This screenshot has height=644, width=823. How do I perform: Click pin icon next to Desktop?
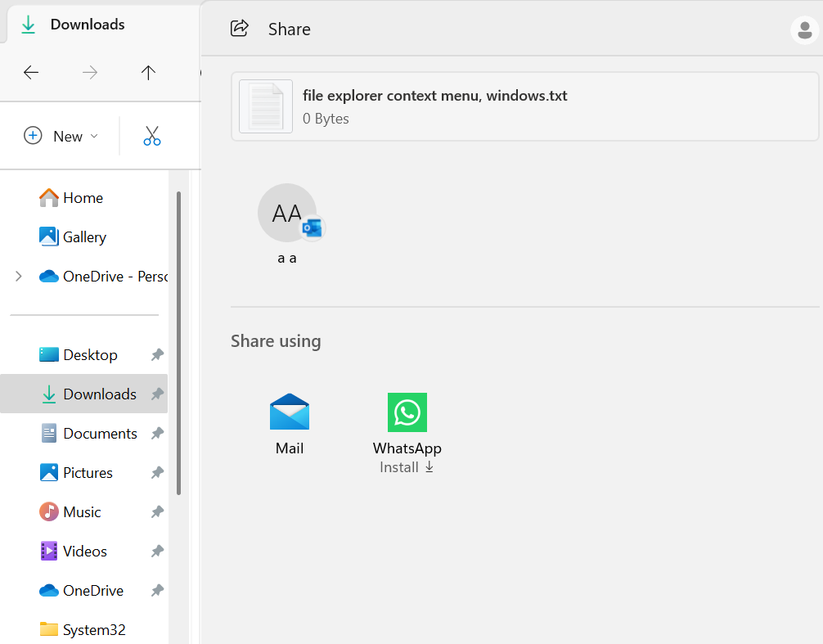point(157,355)
